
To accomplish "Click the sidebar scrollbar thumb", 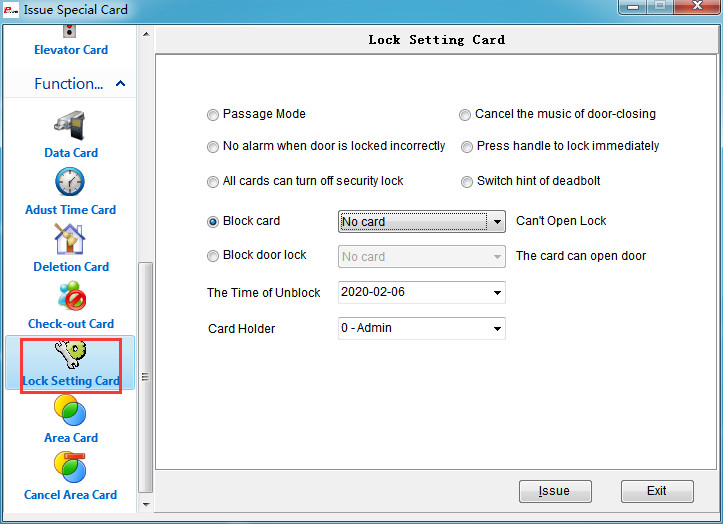I will (146, 377).
